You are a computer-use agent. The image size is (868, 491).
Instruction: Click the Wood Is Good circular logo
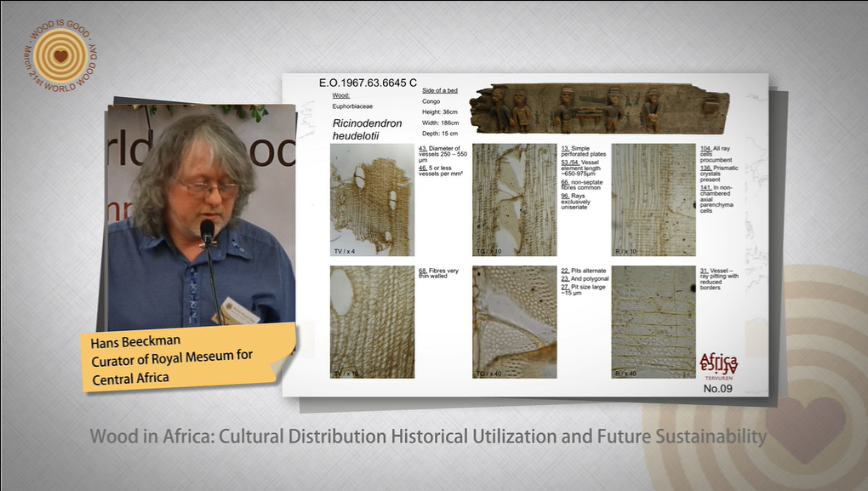click(x=60, y=55)
